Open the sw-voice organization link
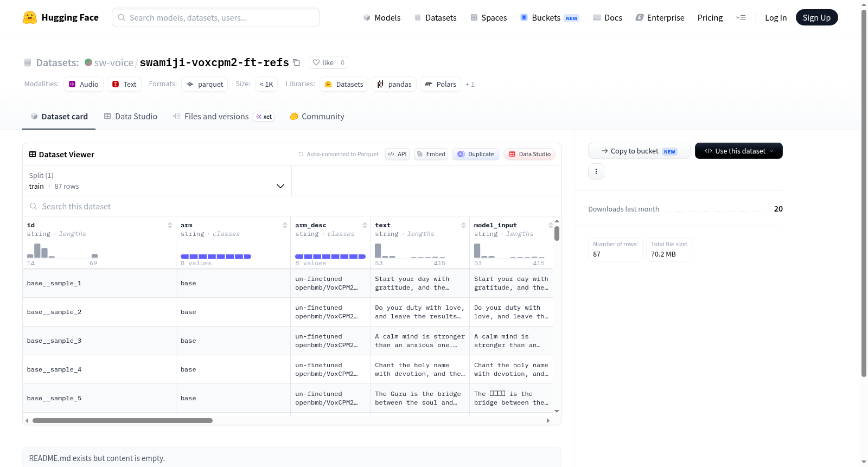The image size is (868, 467). (x=113, y=62)
